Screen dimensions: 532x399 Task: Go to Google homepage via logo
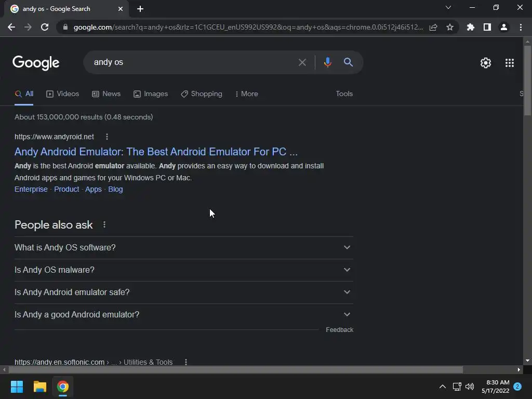[36, 63]
